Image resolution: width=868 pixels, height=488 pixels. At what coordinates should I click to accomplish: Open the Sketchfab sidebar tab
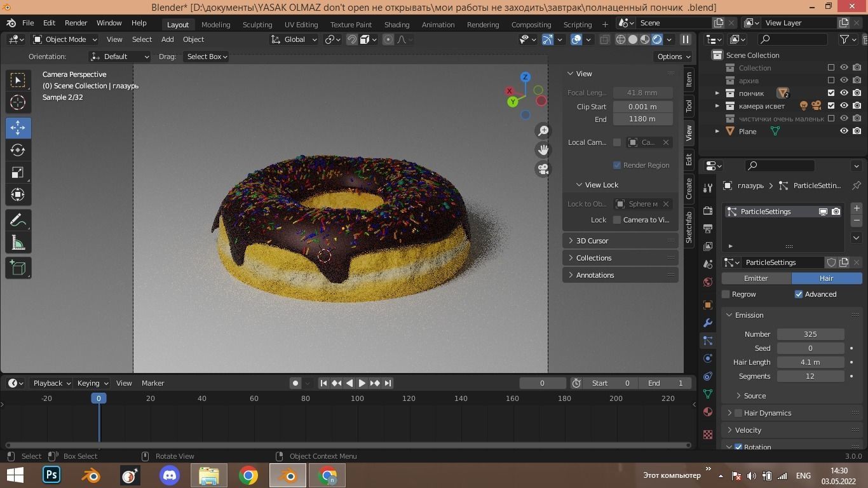689,227
